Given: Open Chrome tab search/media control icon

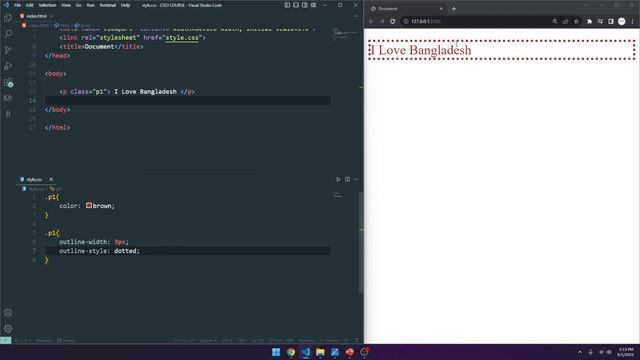Looking at the screenshot, I should tap(600, 21).
